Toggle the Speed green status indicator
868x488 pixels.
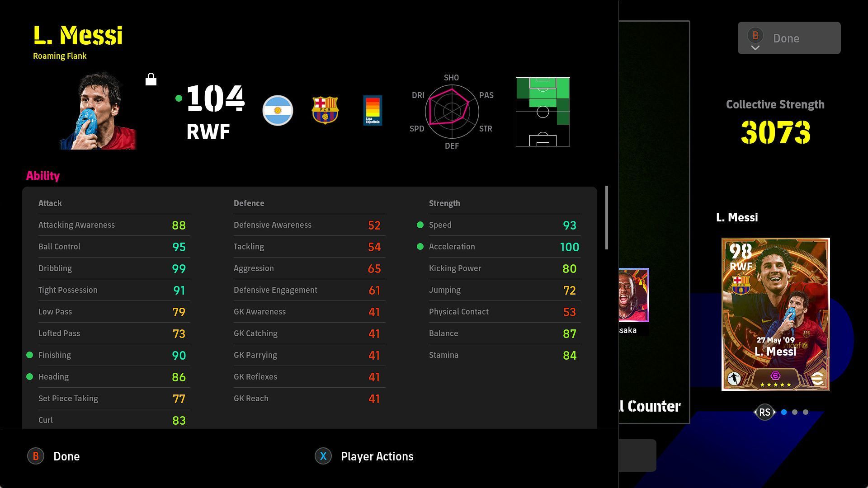click(420, 225)
